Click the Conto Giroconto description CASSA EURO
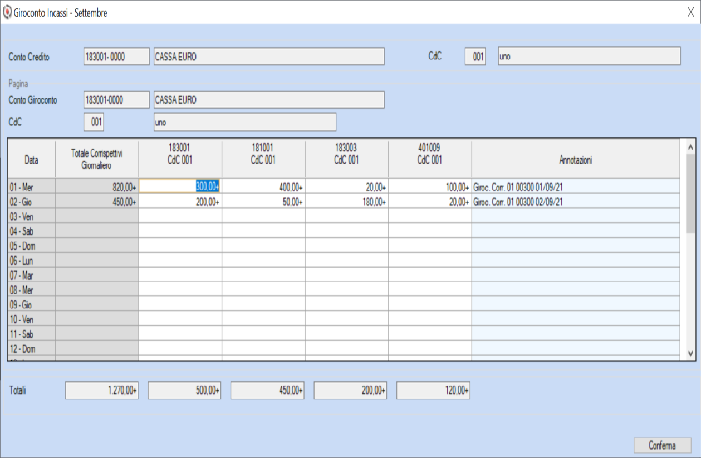Screen dimensions: 702x460 (x=269, y=100)
